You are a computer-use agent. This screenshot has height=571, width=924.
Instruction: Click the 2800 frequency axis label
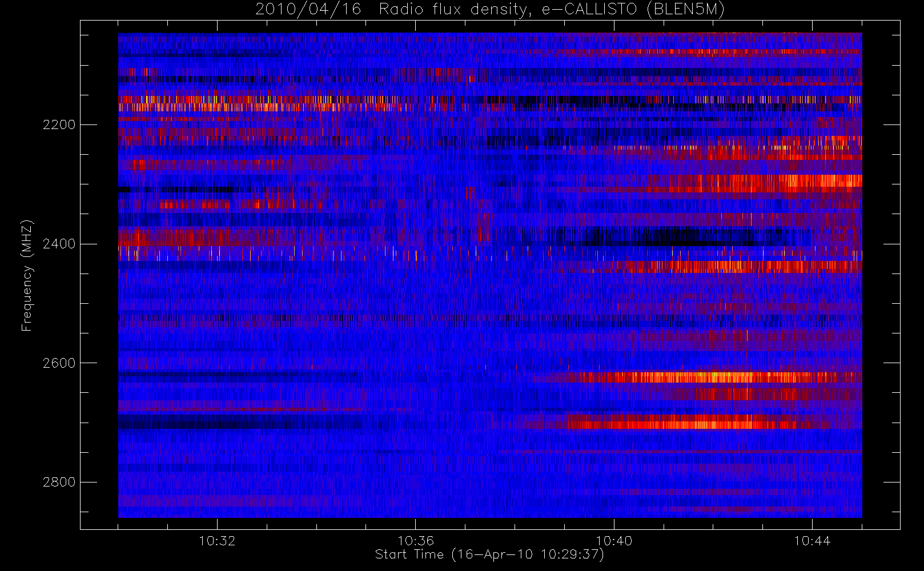[x=59, y=482]
